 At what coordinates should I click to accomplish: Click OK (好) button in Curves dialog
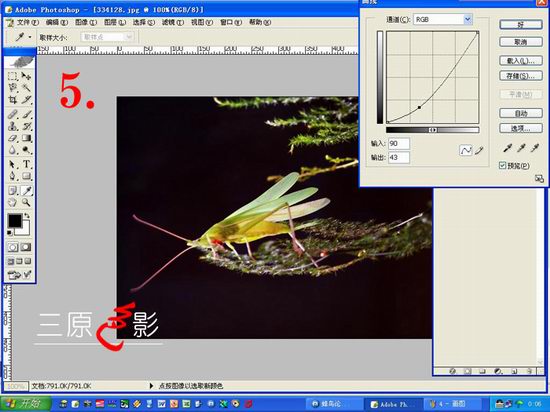click(521, 25)
